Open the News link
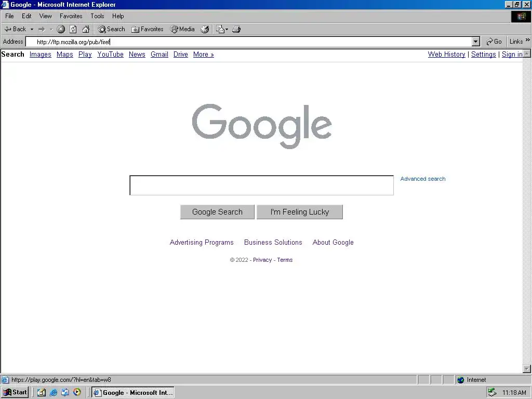The width and height of the screenshot is (532, 399). (137, 54)
